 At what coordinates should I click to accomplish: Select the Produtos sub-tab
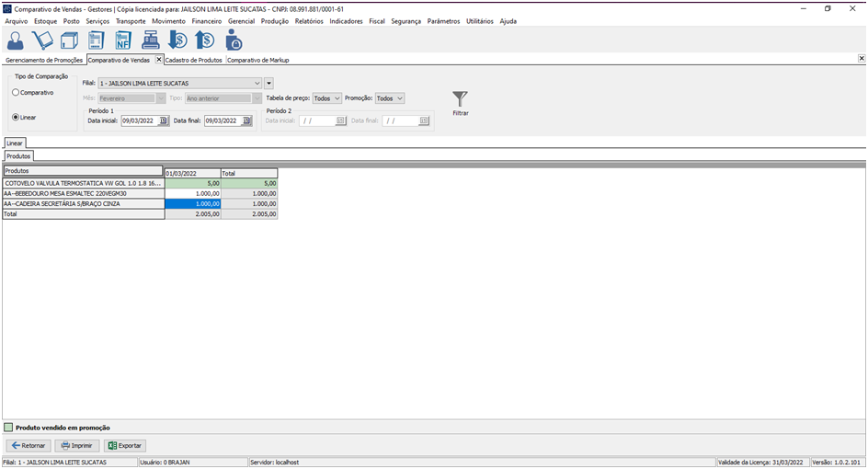click(x=18, y=156)
